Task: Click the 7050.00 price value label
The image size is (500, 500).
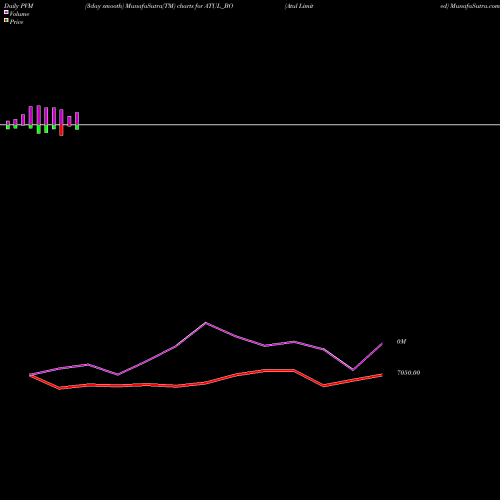Action: (x=408, y=373)
